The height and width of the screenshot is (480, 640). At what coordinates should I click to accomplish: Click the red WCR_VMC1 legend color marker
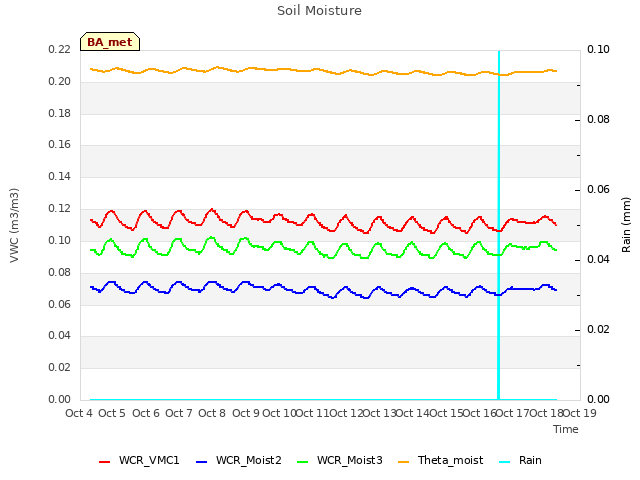click(x=104, y=462)
